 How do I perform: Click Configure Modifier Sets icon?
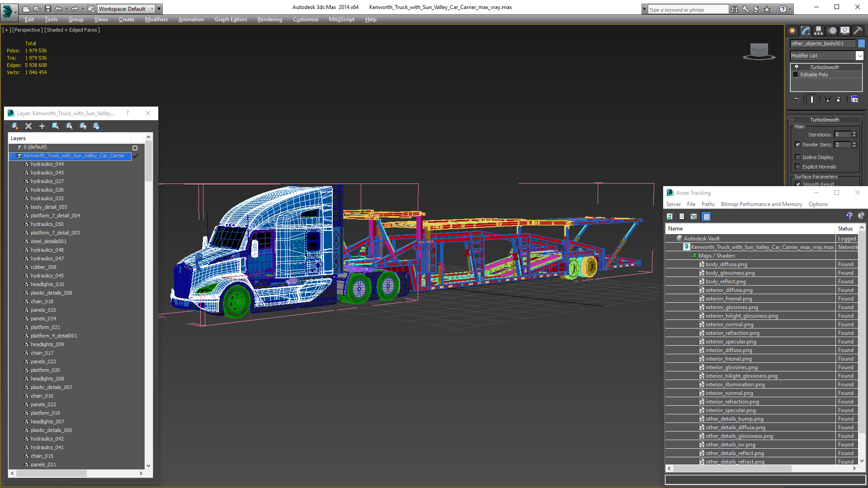(x=854, y=99)
